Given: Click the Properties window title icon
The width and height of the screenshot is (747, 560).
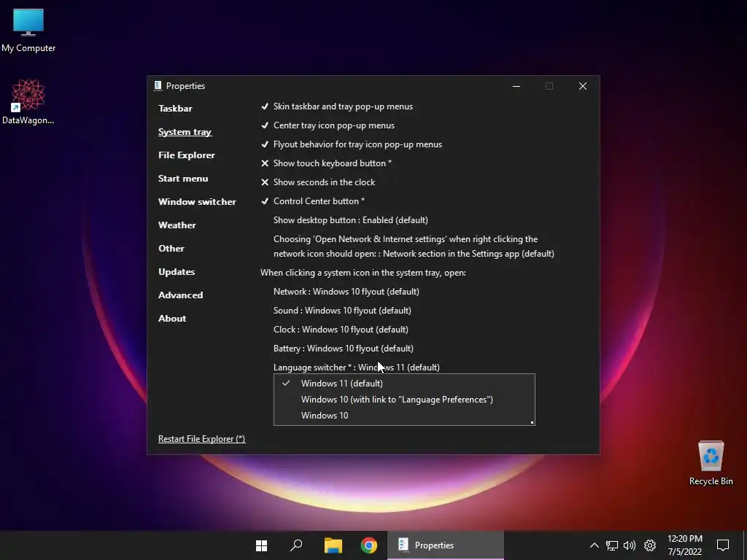Looking at the screenshot, I should [x=158, y=86].
